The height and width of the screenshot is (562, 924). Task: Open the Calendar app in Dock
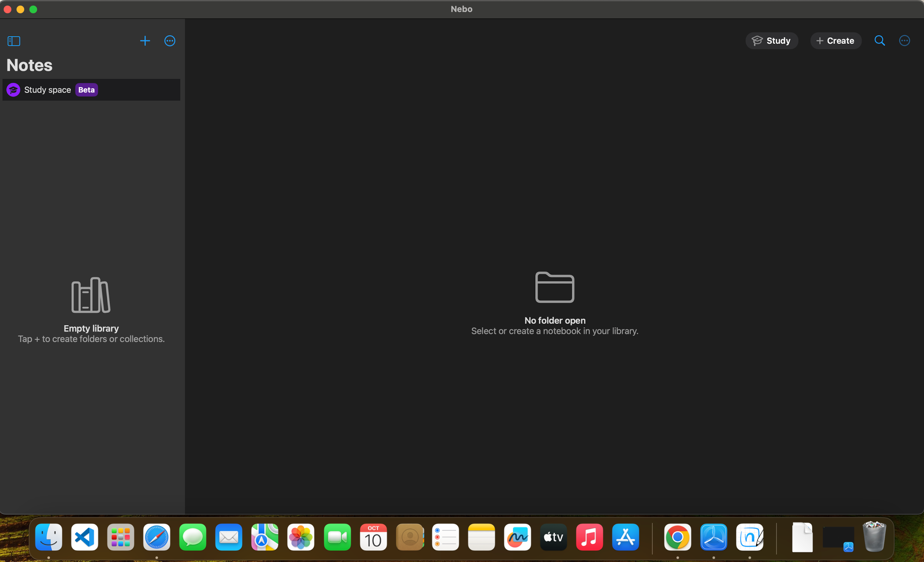point(373,537)
